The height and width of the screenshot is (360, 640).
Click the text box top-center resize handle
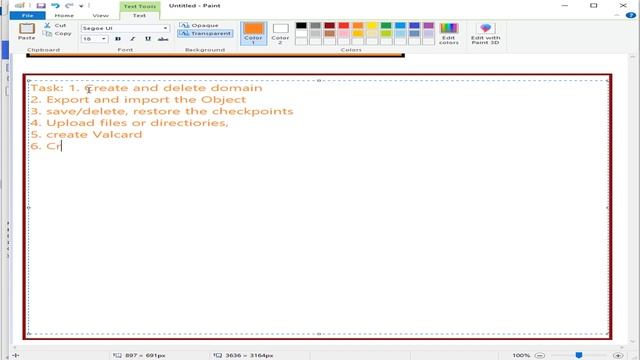tap(319, 80)
